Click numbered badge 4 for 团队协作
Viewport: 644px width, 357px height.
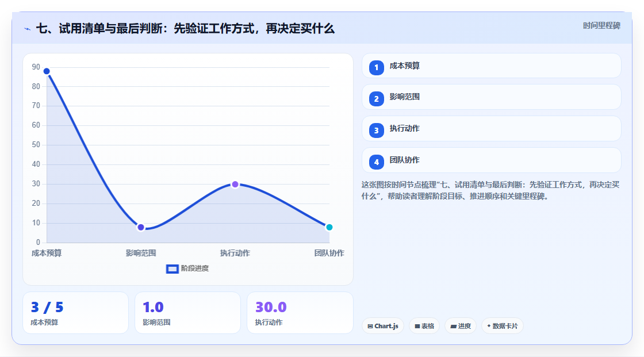(x=376, y=162)
